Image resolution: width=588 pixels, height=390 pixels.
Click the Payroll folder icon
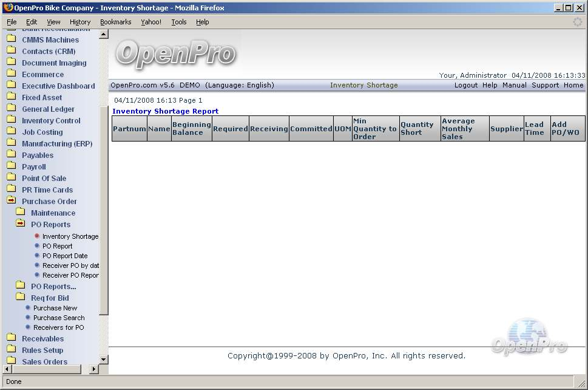click(x=11, y=166)
